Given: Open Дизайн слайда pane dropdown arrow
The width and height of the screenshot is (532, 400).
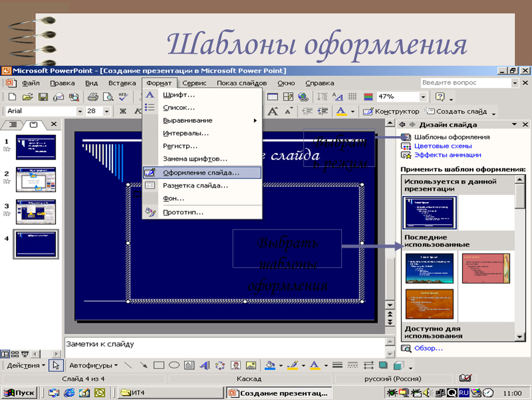Looking at the screenshot, I should click(514, 125).
